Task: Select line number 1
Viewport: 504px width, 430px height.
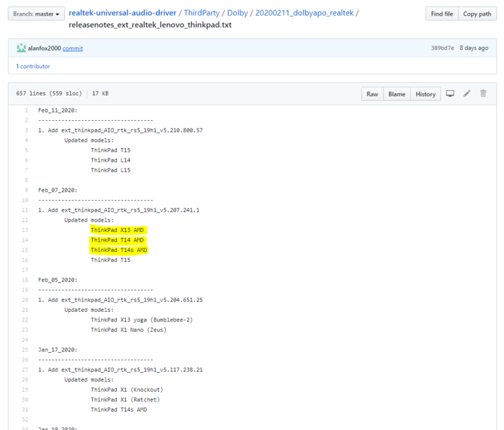Action: [27, 110]
